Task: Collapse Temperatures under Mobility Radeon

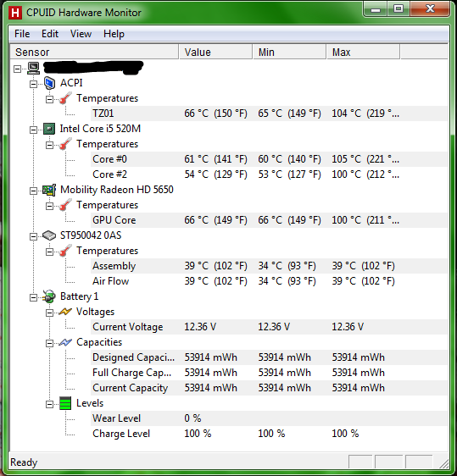Action: click(x=49, y=206)
